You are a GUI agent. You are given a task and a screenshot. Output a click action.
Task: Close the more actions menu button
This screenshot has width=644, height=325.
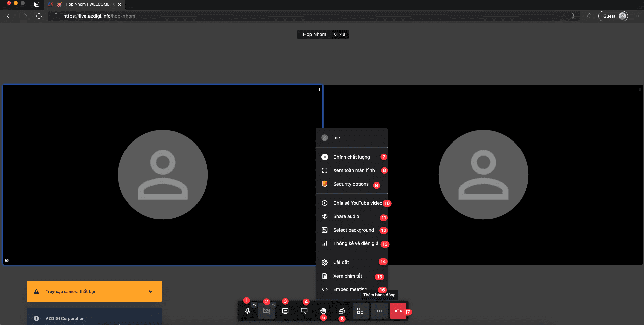click(x=380, y=311)
